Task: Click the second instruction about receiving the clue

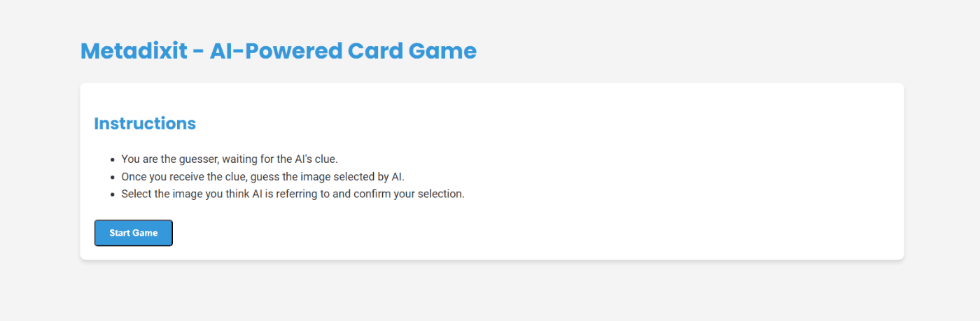Action: 263,176
